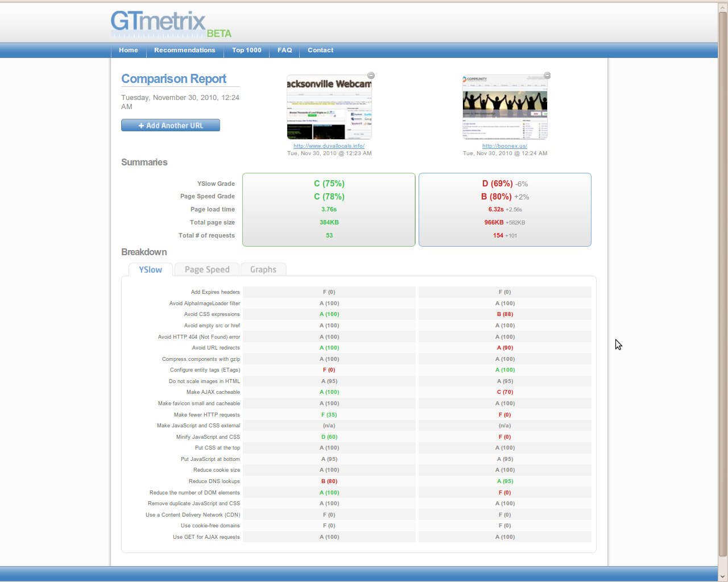
Task: Open the Contact page
Action: tap(321, 50)
